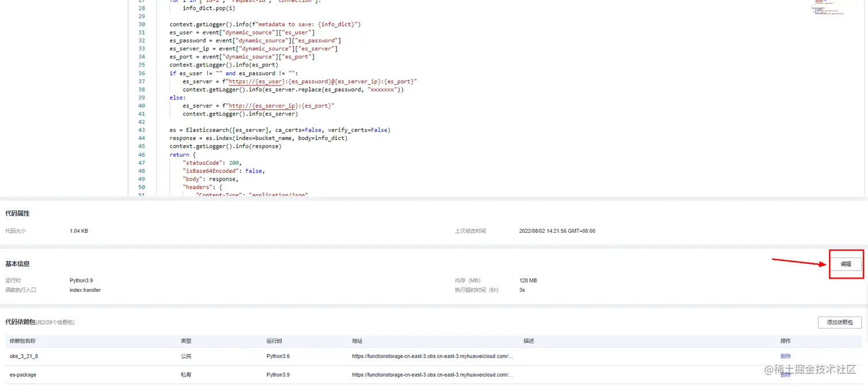Image resolution: width=868 pixels, height=387 pixels.
Task: Click the 3s timeout value
Action: tap(522, 290)
